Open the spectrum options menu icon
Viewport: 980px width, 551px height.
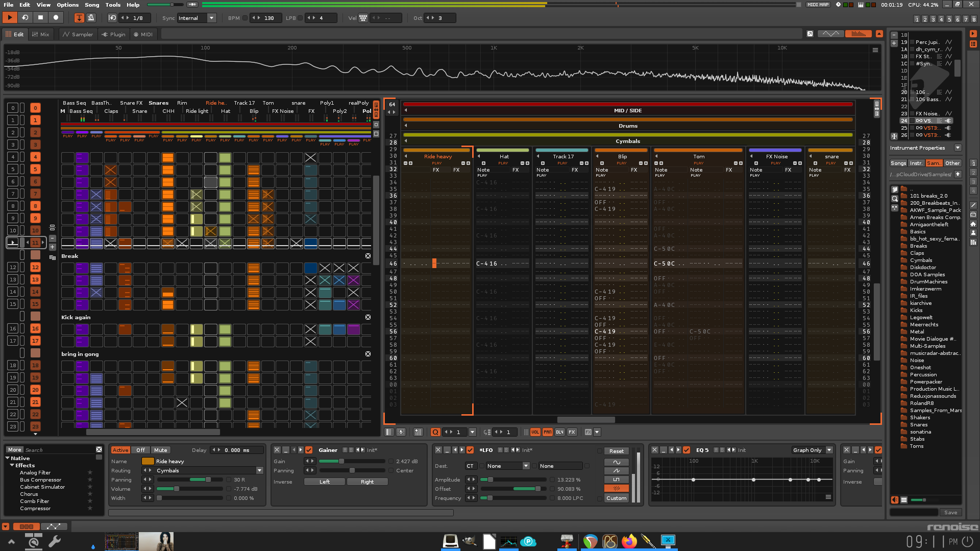pyautogui.click(x=875, y=50)
